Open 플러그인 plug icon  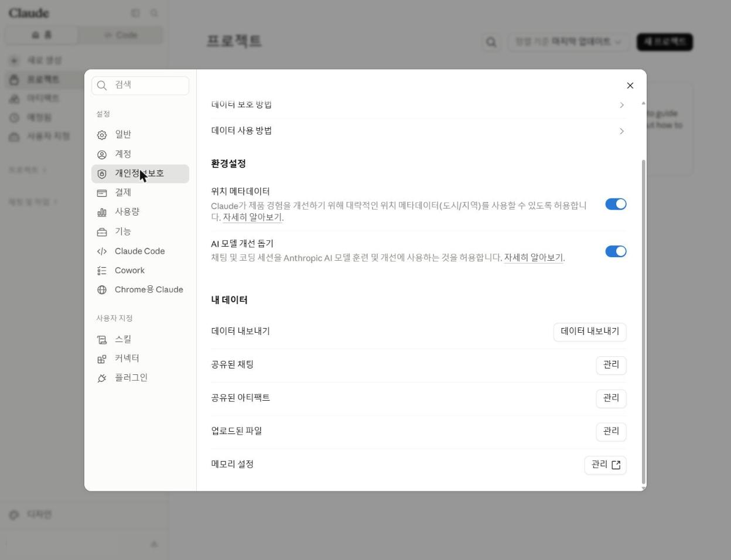click(102, 378)
